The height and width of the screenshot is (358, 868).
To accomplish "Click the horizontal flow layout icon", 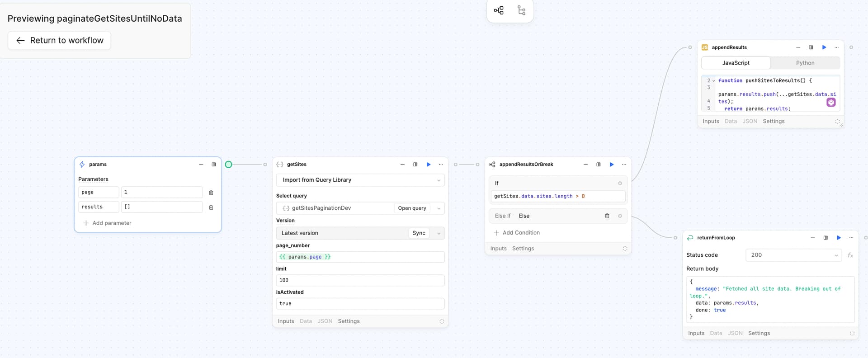I will pos(499,10).
